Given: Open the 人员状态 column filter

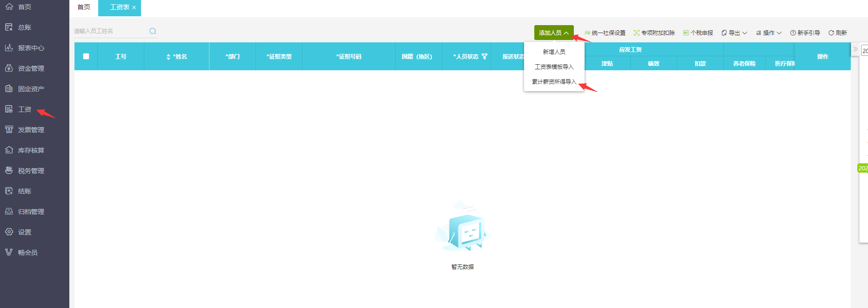Looking at the screenshot, I should (x=484, y=57).
